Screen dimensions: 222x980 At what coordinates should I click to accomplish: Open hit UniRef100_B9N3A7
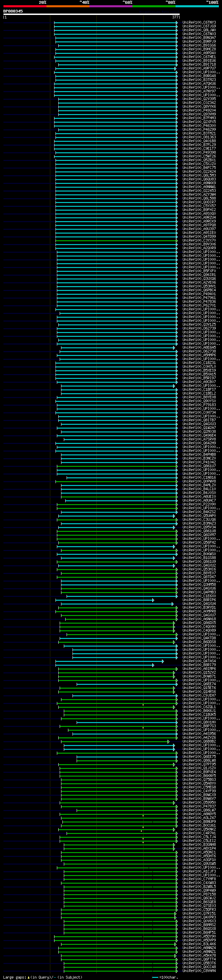(199, 38)
